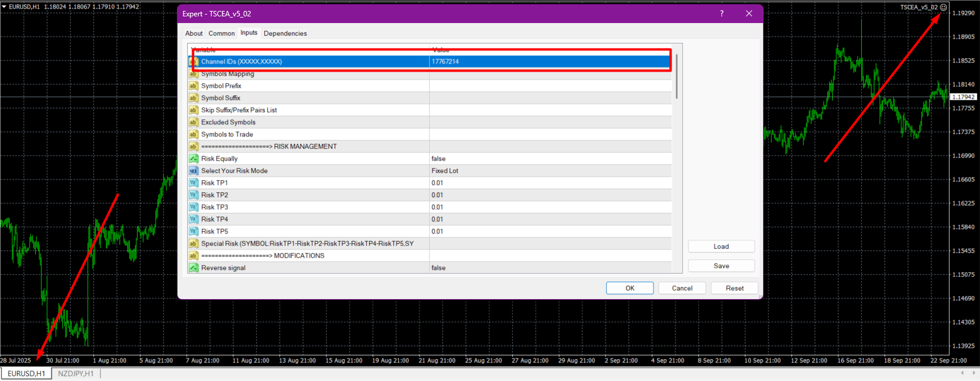Click the Channel IDs string icon
Screen dimensions: 980x381
(x=194, y=62)
